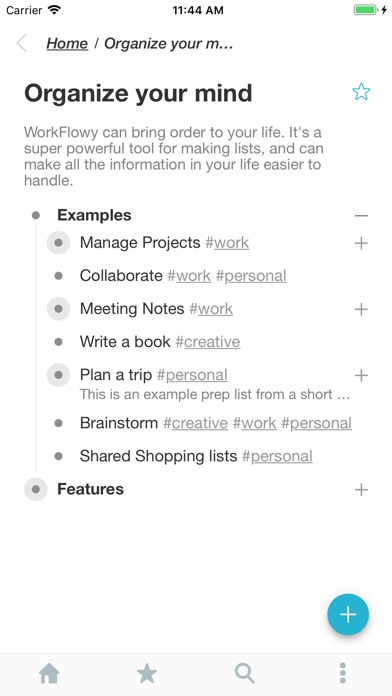Tap the bullet beside Plan a trip
Screen dimensions: 392x696
click(58, 375)
